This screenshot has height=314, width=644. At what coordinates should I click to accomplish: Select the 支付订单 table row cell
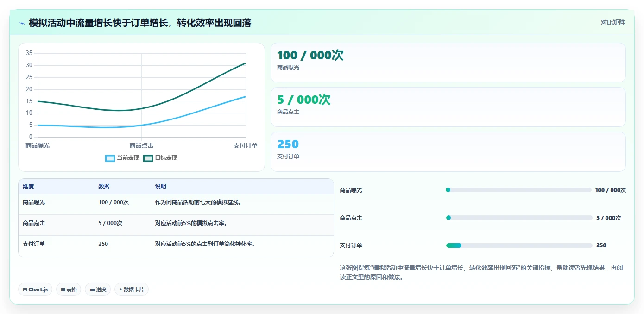[x=34, y=244]
